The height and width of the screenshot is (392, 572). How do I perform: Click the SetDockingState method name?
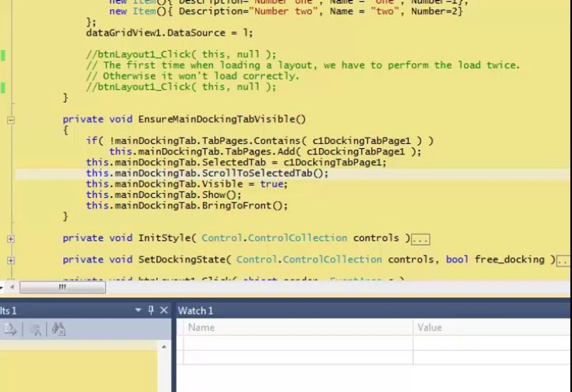182,260
